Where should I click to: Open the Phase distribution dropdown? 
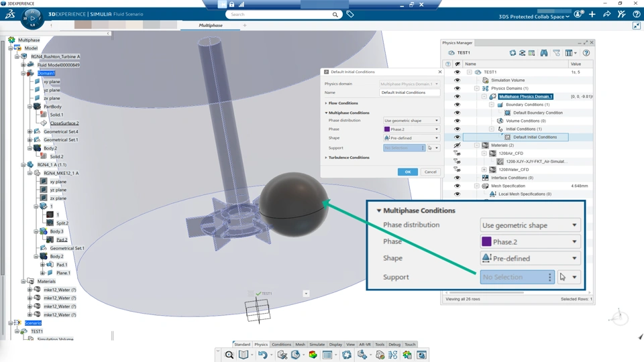coord(411,121)
